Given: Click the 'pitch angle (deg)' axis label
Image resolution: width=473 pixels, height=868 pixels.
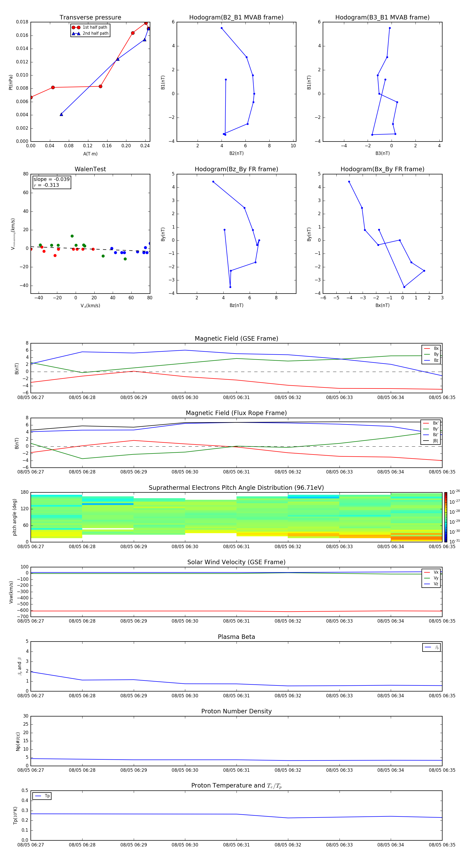Looking at the screenshot, I should (x=14, y=517).
